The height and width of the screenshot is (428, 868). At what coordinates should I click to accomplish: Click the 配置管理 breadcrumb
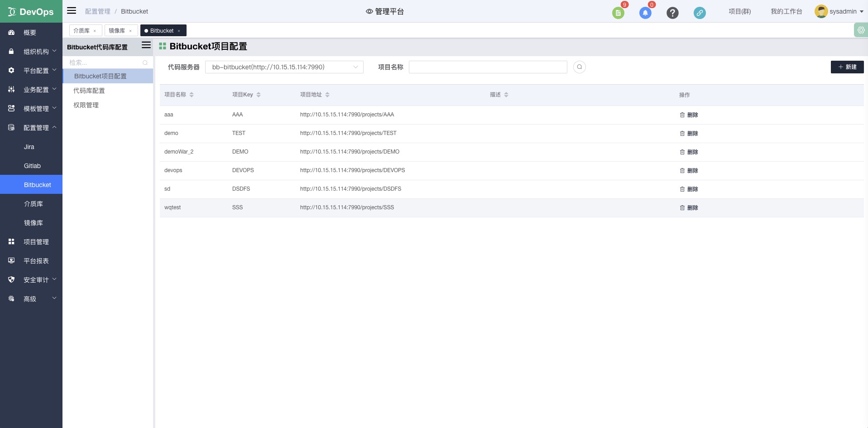[x=98, y=12]
